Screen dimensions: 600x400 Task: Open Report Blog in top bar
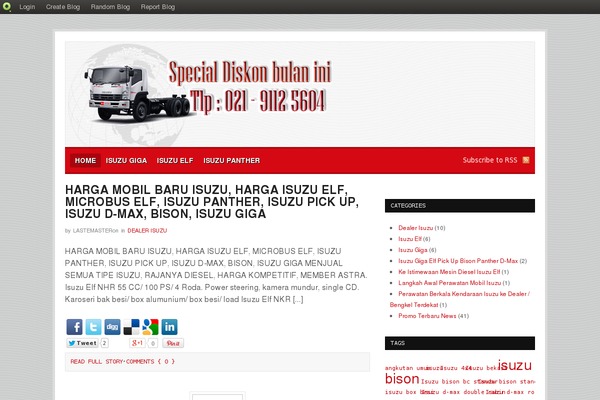point(158,7)
